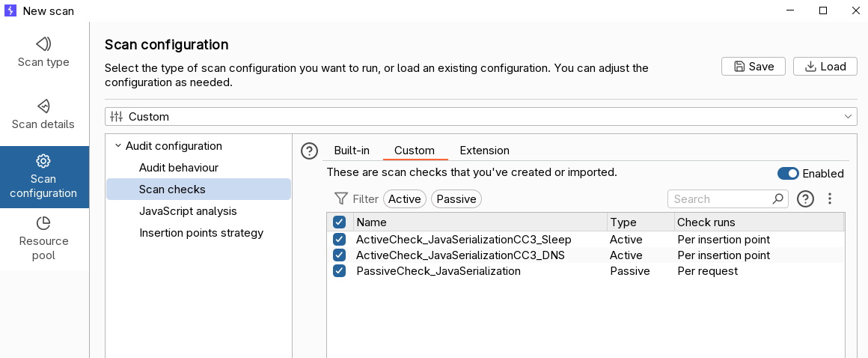
Task: Uncheck PassiveCheck_JavaSerialization checkbox
Action: click(x=340, y=271)
